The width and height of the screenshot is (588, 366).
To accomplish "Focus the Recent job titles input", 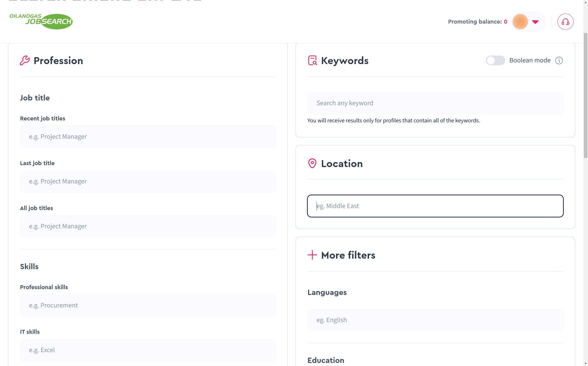I will pyautogui.click(x=148, y=137).
